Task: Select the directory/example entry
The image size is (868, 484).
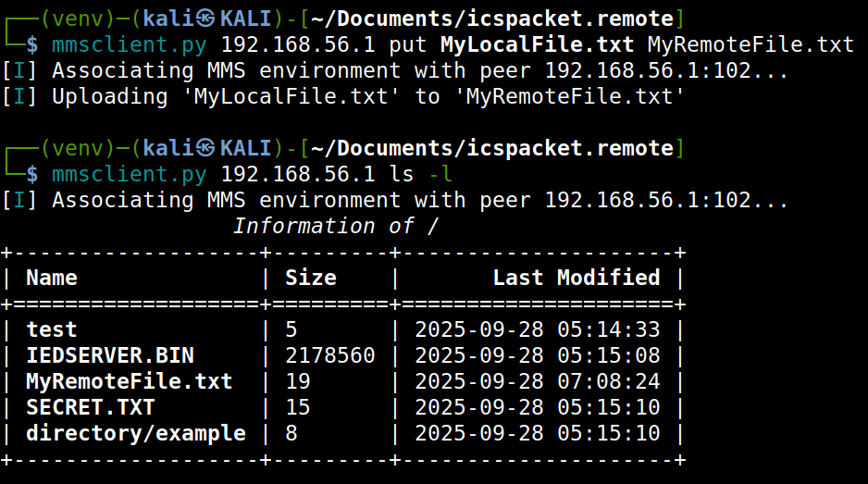Action: [x=136, y=433]
